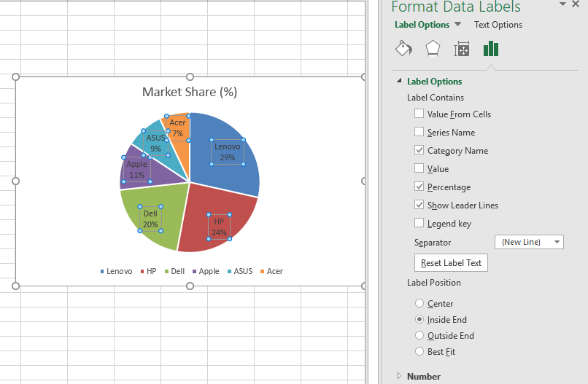588x384 pixels.
Task: Open the Size & Properties icon tab
Action: pos(462,49)
